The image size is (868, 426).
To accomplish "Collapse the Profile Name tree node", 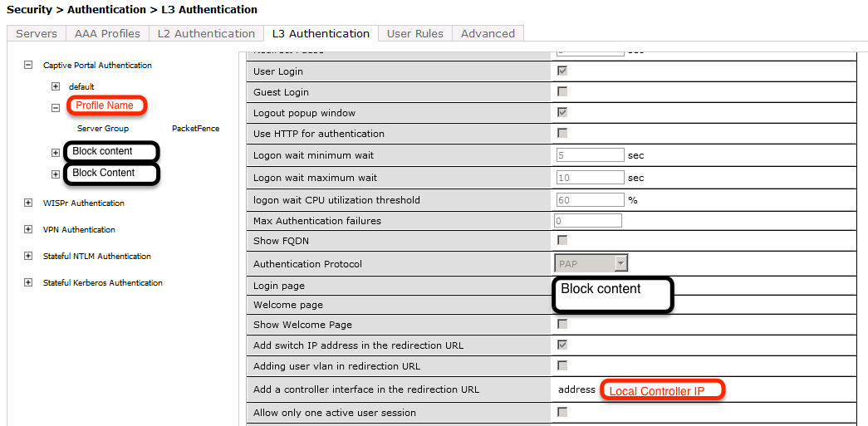I will (x=56, y=107).
